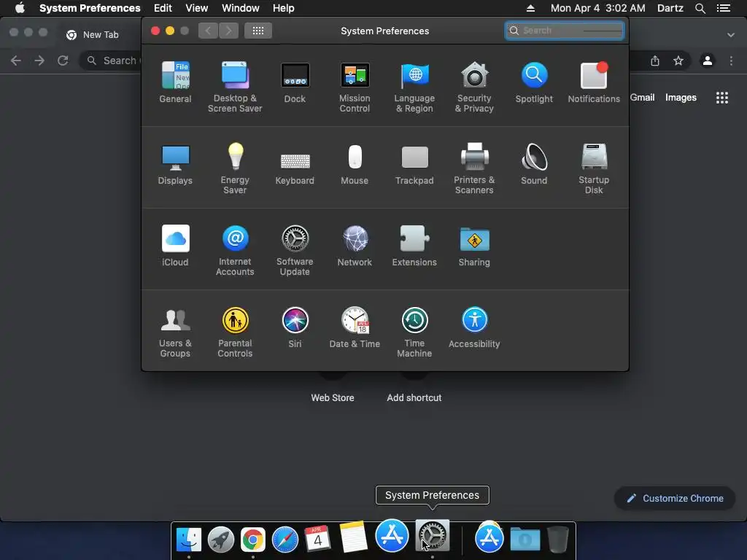Viewport: 747px width, 560px height.
Task: Open the Help menu
Action: (283, 8)
